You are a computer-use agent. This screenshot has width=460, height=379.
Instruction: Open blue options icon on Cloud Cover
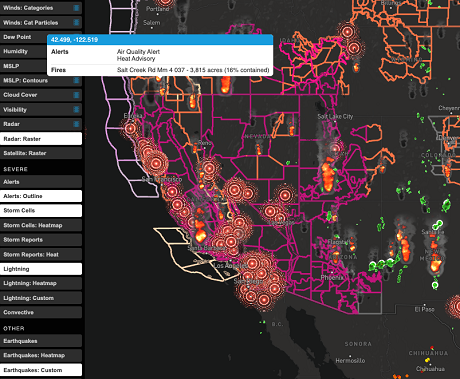click(x=76, y=95)
